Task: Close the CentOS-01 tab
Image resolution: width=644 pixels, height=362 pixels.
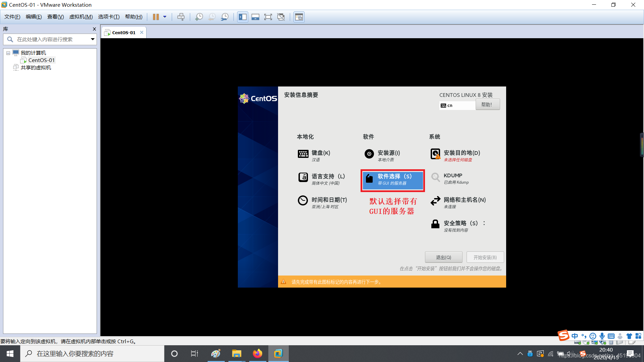Action: point(142,32)
